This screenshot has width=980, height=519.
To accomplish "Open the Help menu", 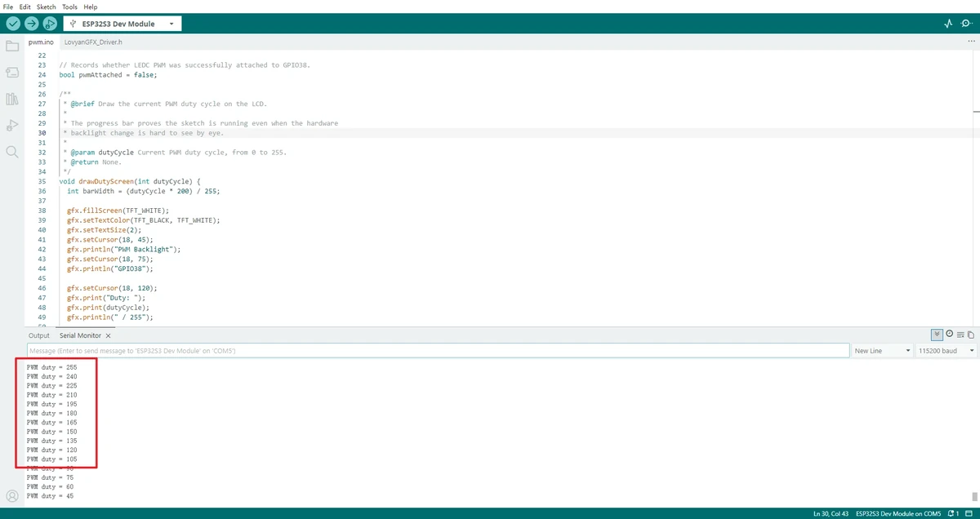I will [x=90, y=7].
